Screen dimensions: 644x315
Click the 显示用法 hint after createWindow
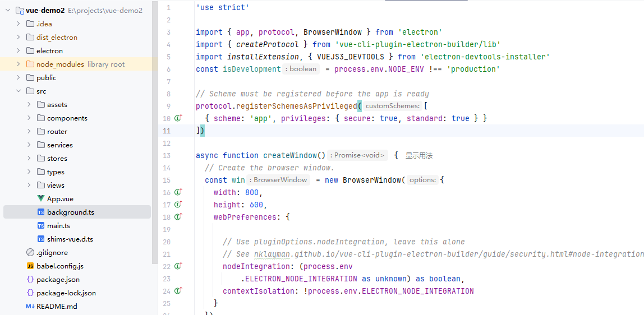(419, 156)
